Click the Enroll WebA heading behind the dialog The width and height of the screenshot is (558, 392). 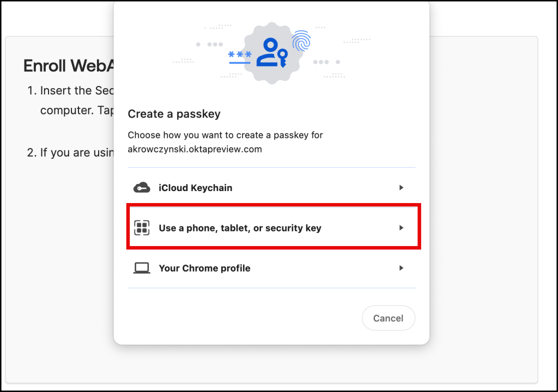tap(69, 66)
